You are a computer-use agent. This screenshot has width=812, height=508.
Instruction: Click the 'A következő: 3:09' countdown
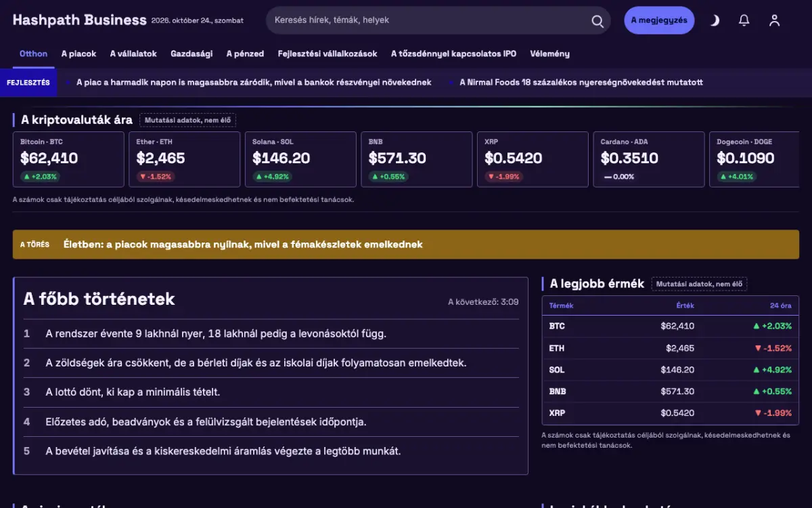(483, 302)
